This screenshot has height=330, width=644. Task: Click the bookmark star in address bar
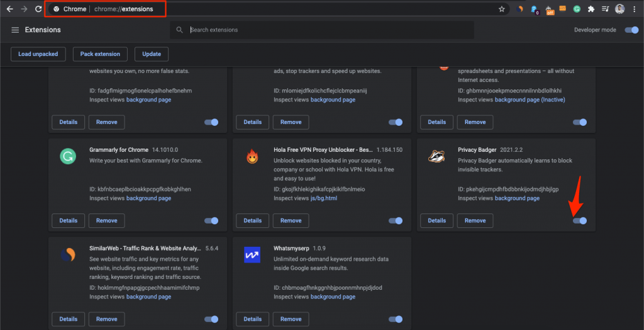tap(501, 9)
